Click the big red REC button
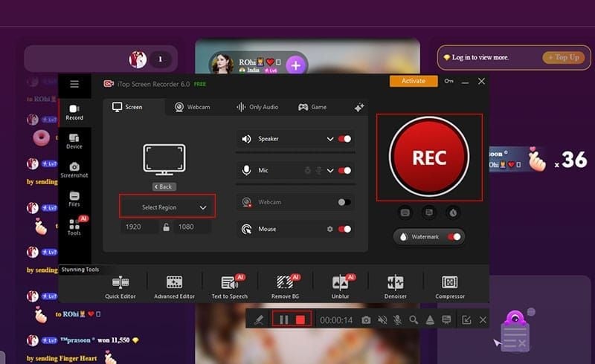Viewport: 595px width, 364px height. tap(429, 157)
